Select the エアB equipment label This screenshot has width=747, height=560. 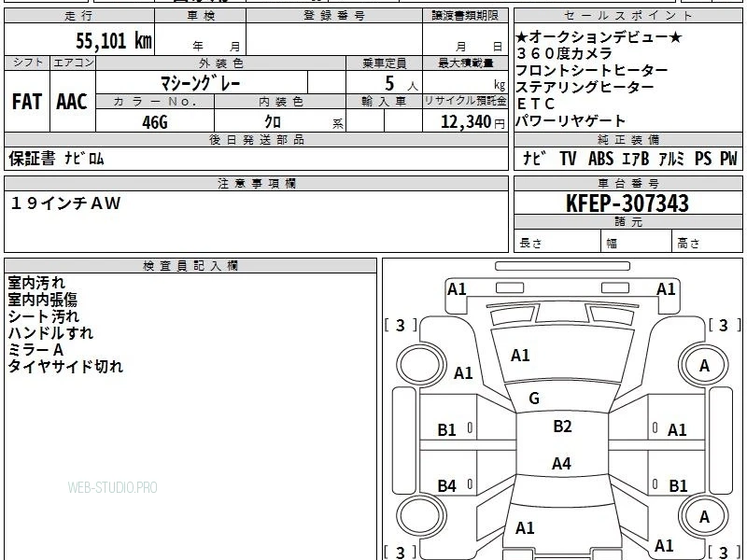pyautogui.click(x=636, y=159)
